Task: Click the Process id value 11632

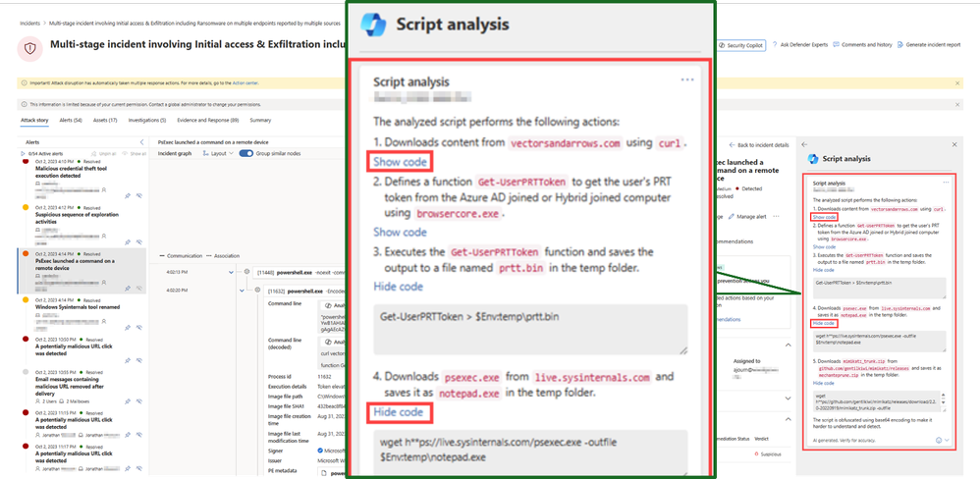Action: (324, 377)
